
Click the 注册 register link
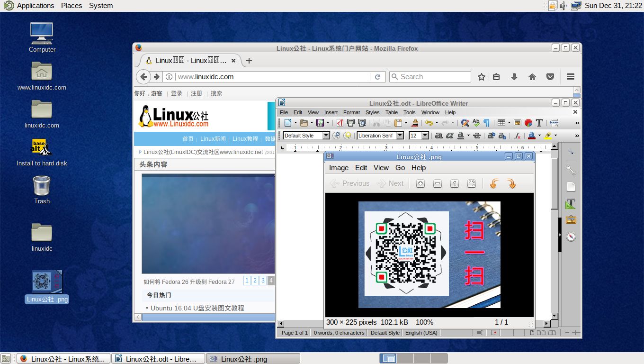(x=197, y=93)
